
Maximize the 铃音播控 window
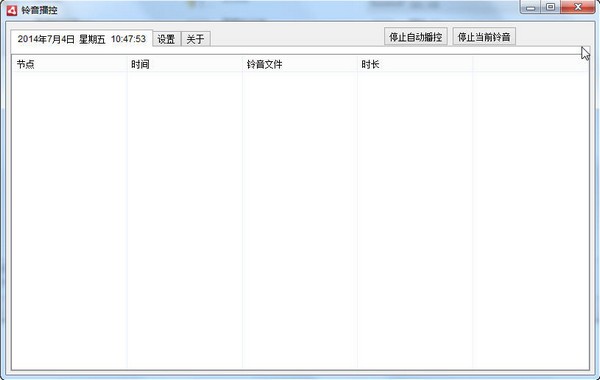click(550, 7)
